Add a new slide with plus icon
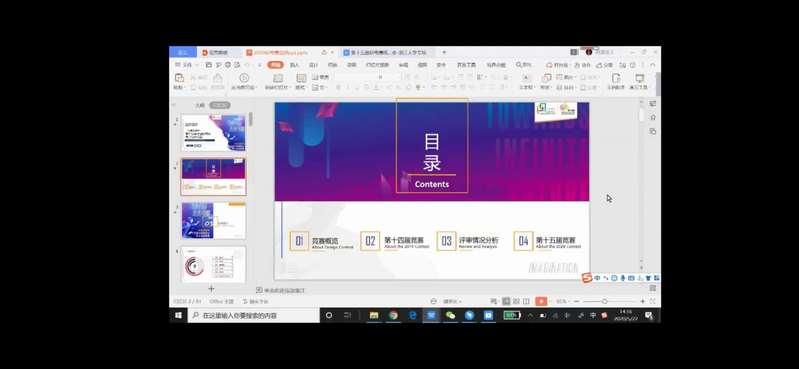799x369 pixels. click(211, 289)
